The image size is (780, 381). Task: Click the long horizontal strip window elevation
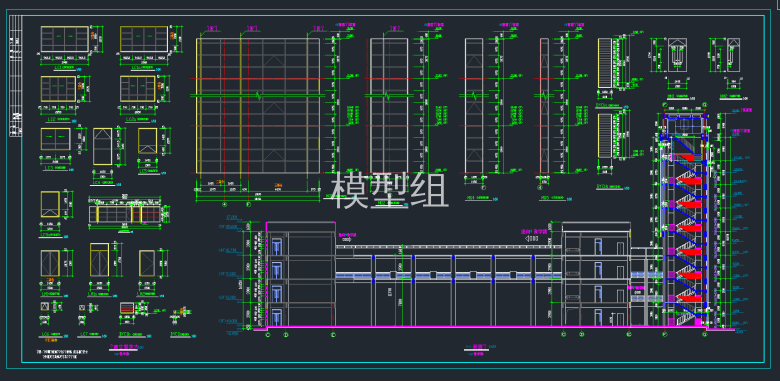pos(126,214)
